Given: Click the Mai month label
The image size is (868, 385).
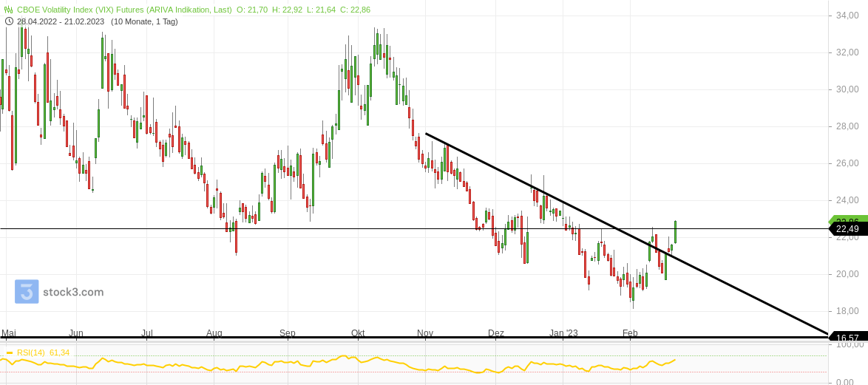Looking at the screenshot, I should tap(8, 333).
